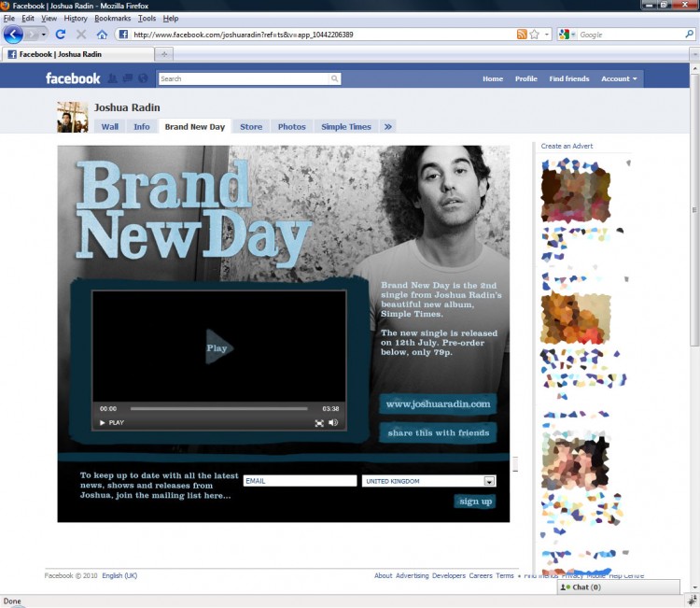Open the View menu
The width and height of the screenshot is (700, 608).
point(49,19)
